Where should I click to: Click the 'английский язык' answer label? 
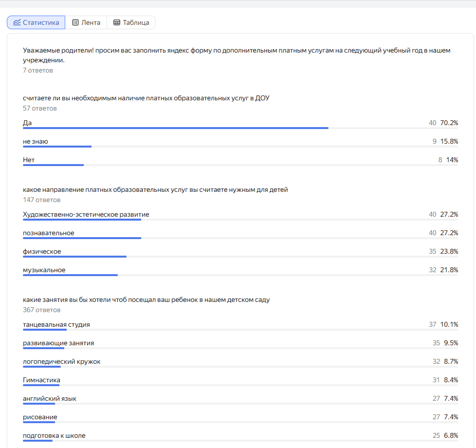49,398
